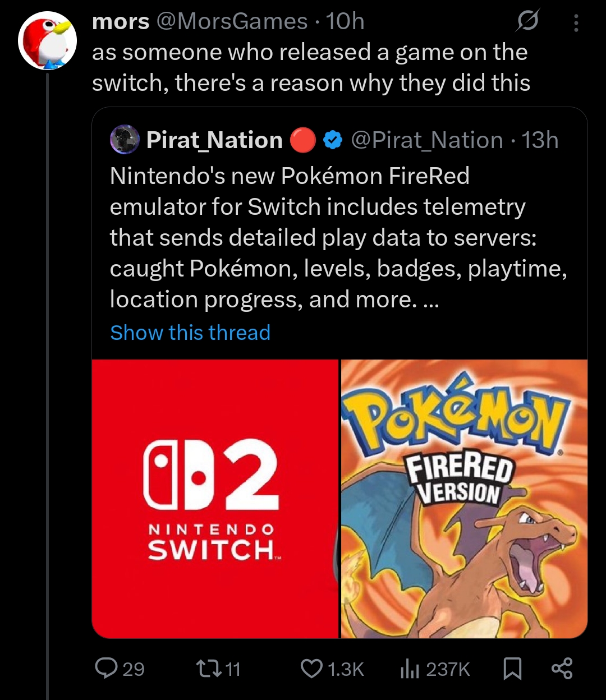Open the Nintendo Switch 2 logo image
The height and width of the screenshot is (700, 606).
click(x=215, y=499)
